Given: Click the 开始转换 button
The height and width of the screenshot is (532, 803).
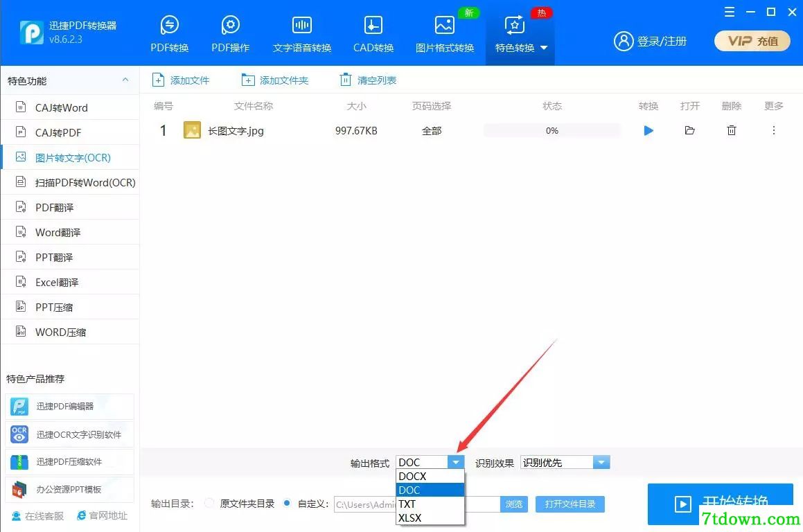Looking at the screenshot, I should [x=720, y=504].
